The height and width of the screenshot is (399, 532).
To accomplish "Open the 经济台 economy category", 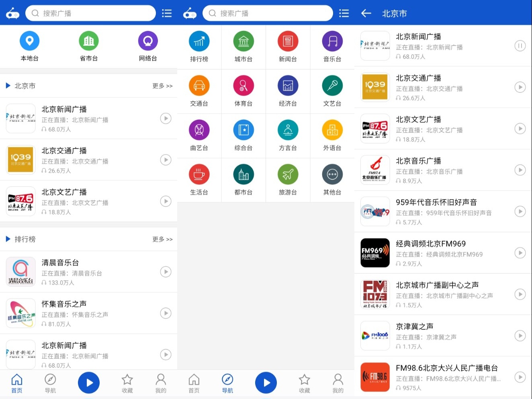I will click(288, 91).
